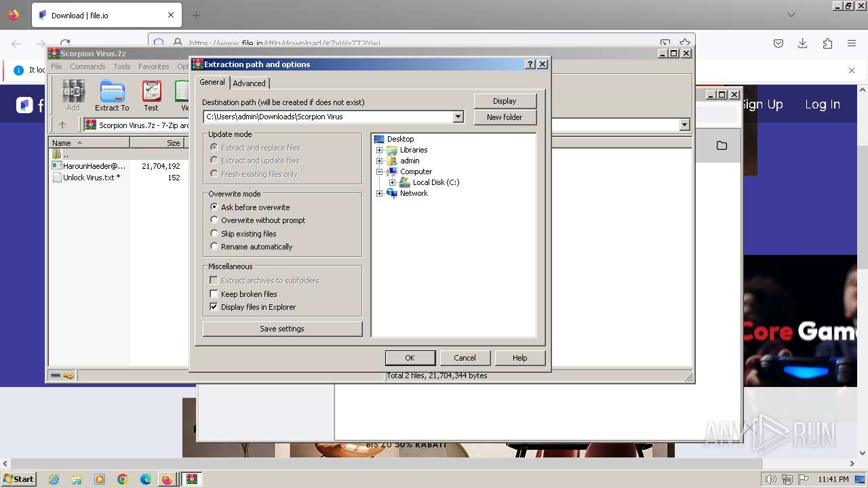Viewport: 868px width, 488px height.
Task: Click the Display button
Action: pos(505,101)
